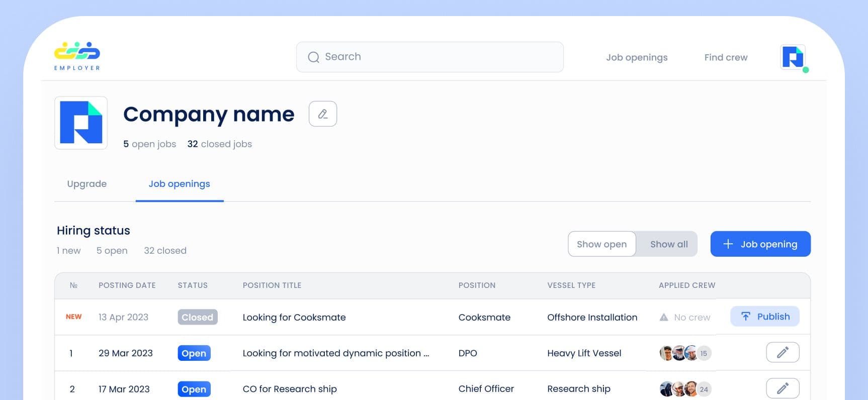View applied crew avatars for Research ship

684,389
